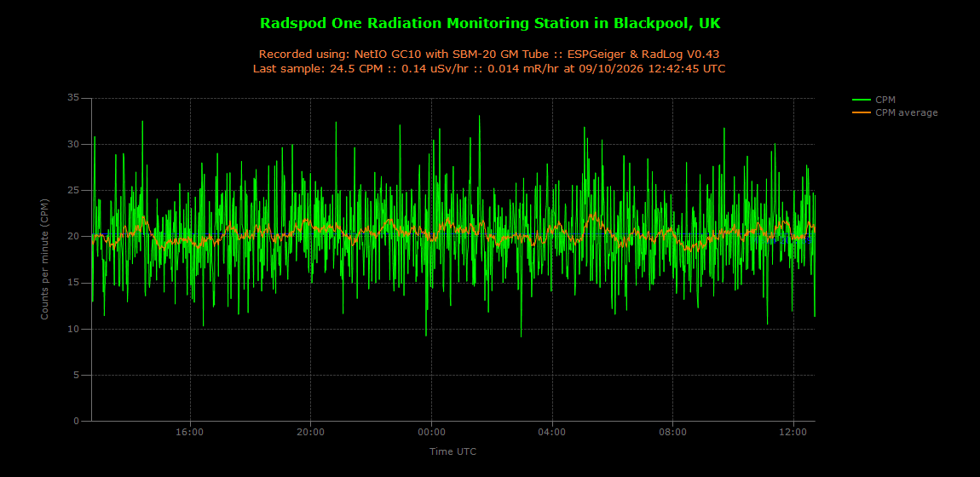The height and width of the screenshot is (477, 980).
Task: Click the orange CPM average legend swatch
Action: pos(862,112)
